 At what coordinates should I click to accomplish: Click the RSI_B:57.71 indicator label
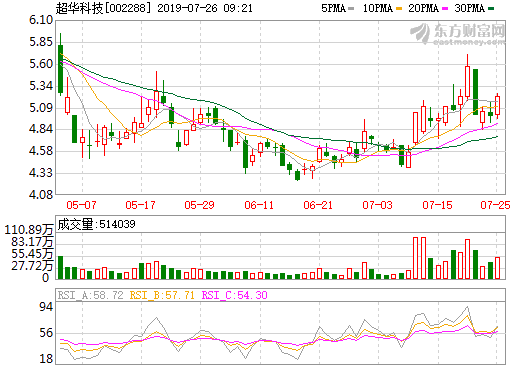(x=162, y=295)
